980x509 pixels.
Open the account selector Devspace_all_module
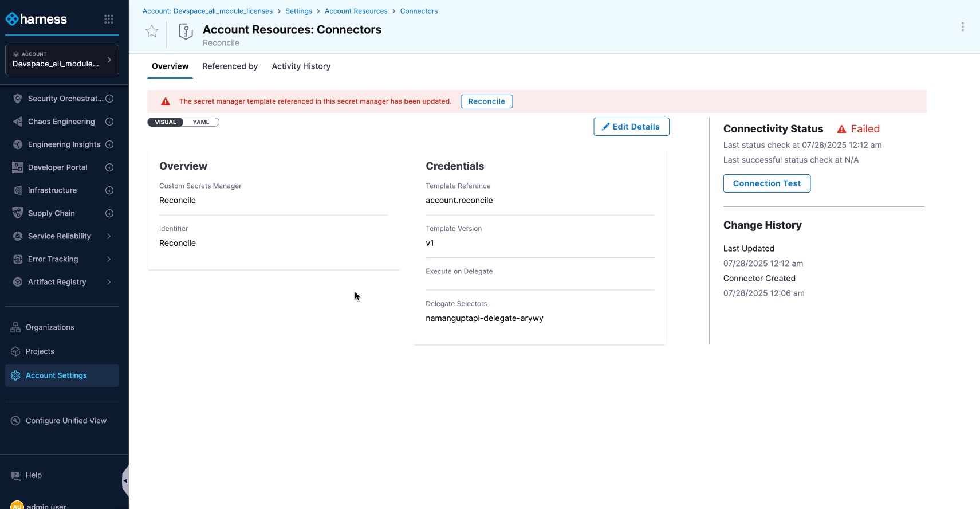click(62, 60)
